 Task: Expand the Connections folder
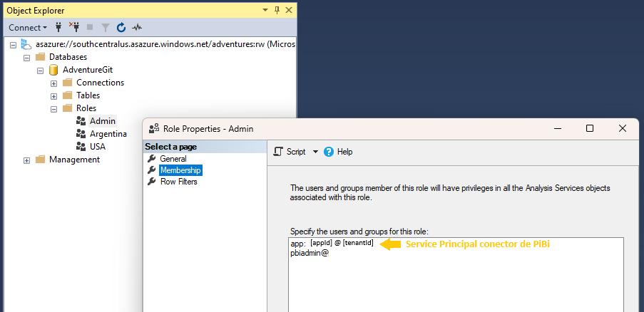53,83
